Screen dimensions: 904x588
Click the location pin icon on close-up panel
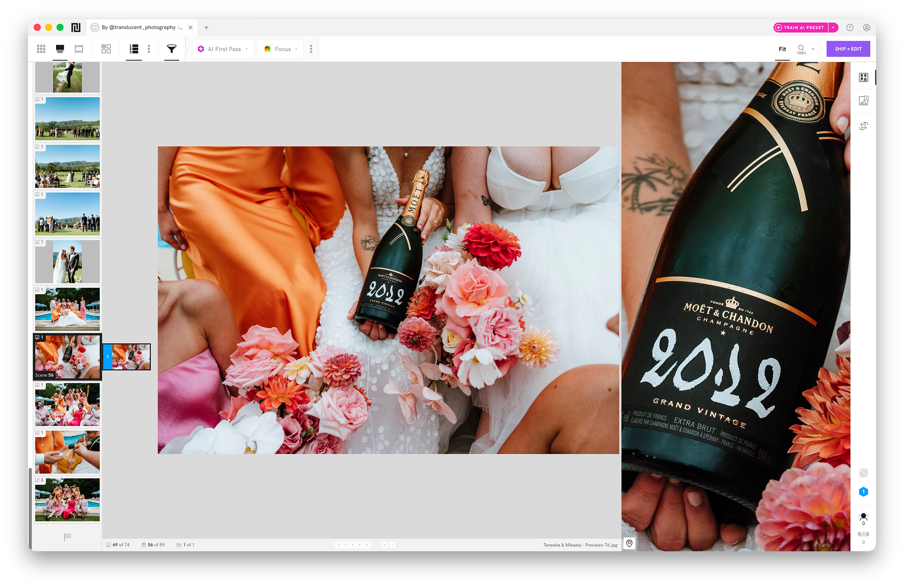[629, 543]
